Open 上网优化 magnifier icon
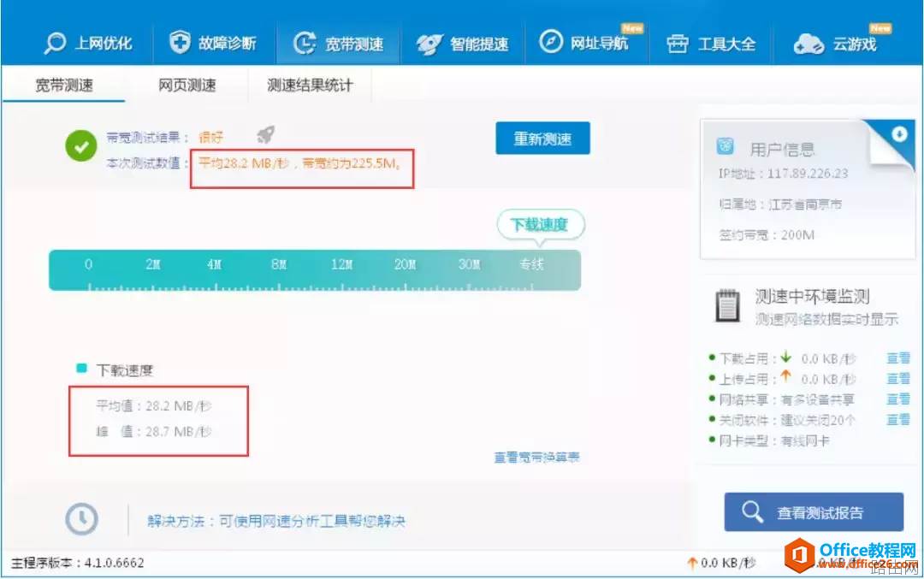Viewport: 924px width, 579px height. (55, 43)
